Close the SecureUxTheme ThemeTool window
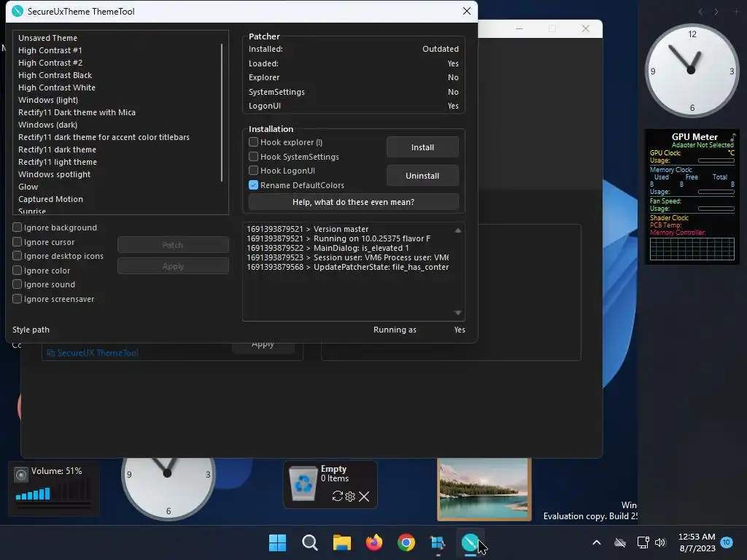Image resolution: width=747 pixels, height=560 pixels. [x=466, y=11]
